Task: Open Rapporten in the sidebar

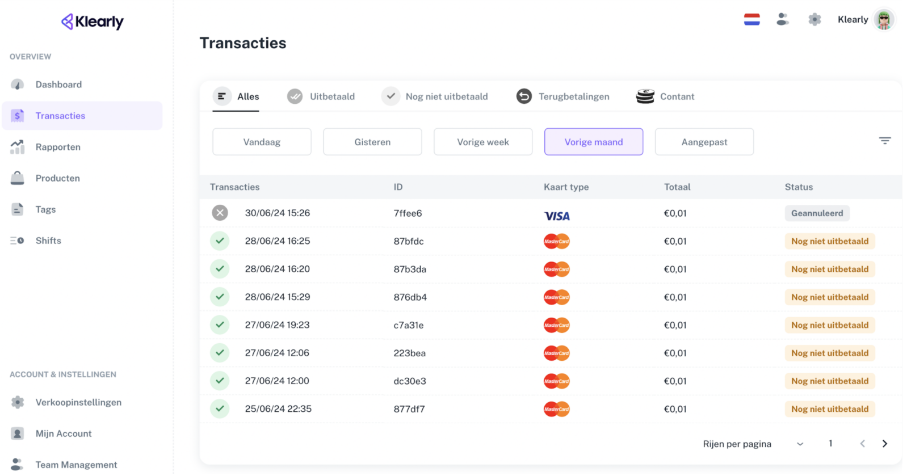Action: tap(58, 147)
